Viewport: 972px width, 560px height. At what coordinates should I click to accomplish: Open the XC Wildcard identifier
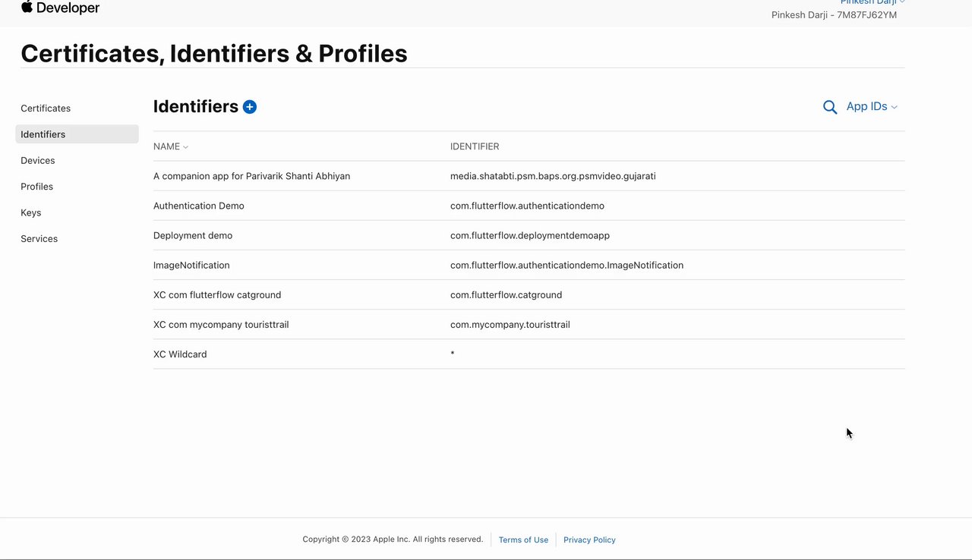click(x=180, y=354)
